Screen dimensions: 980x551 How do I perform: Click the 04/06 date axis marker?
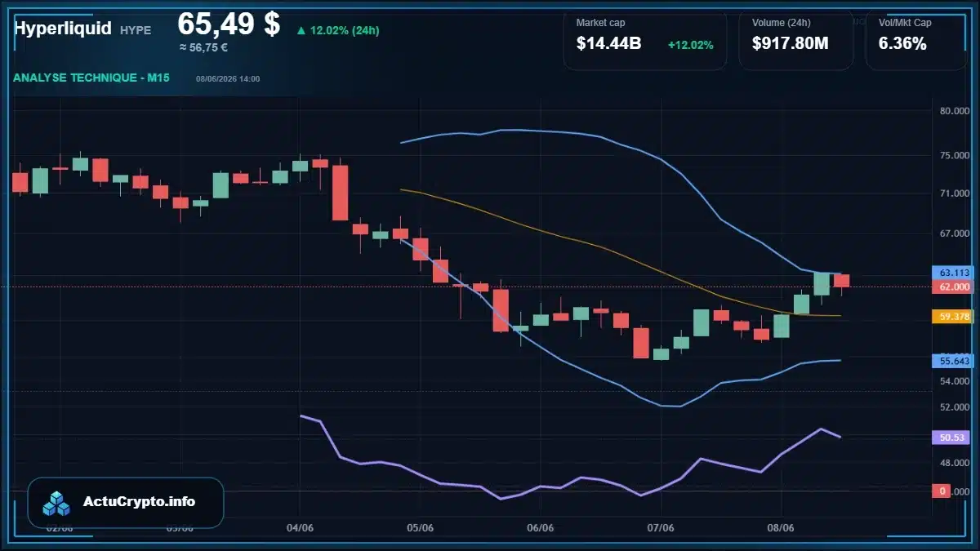pos(300,528)
